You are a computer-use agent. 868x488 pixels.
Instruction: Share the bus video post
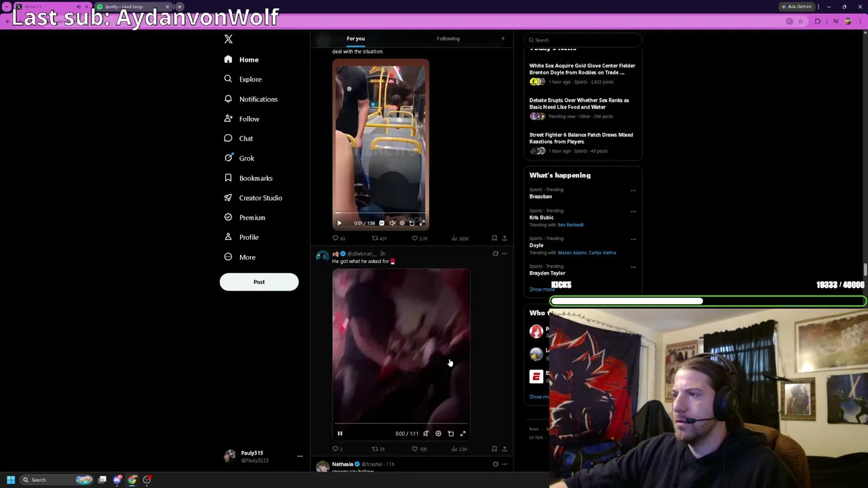(x=505, y=239)
